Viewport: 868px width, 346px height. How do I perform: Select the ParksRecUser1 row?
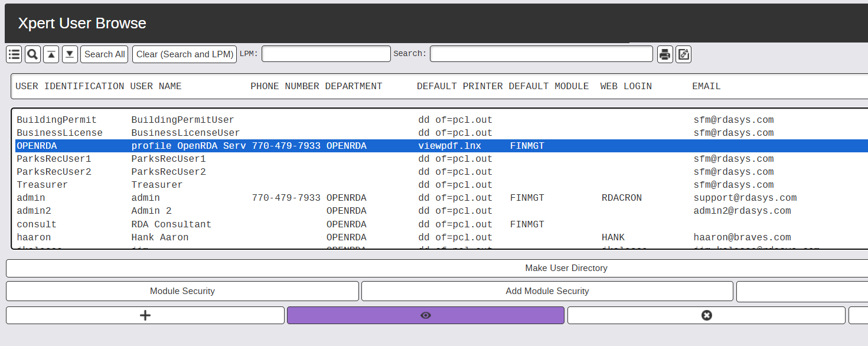(x=442, y=159)
